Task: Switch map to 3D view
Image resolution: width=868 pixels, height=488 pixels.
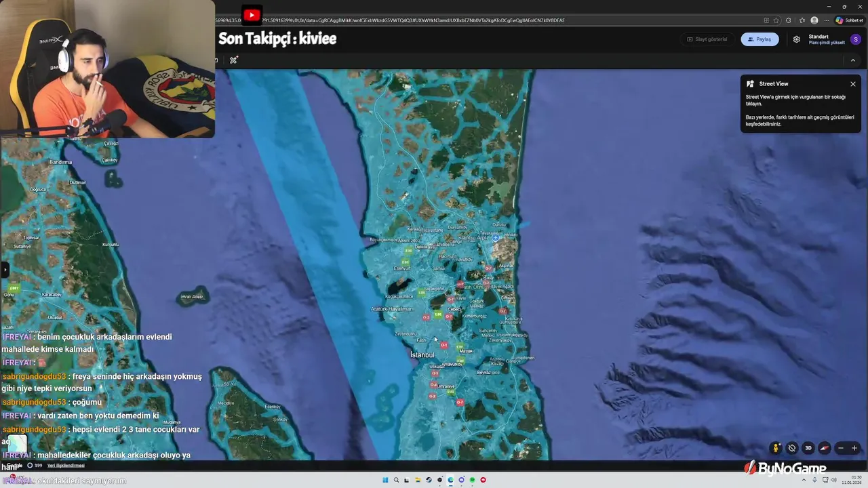Action: click(808, 448)
